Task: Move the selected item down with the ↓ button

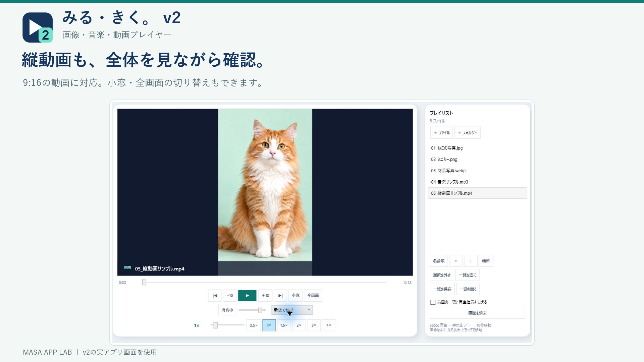Action: (x=471, y=261)
